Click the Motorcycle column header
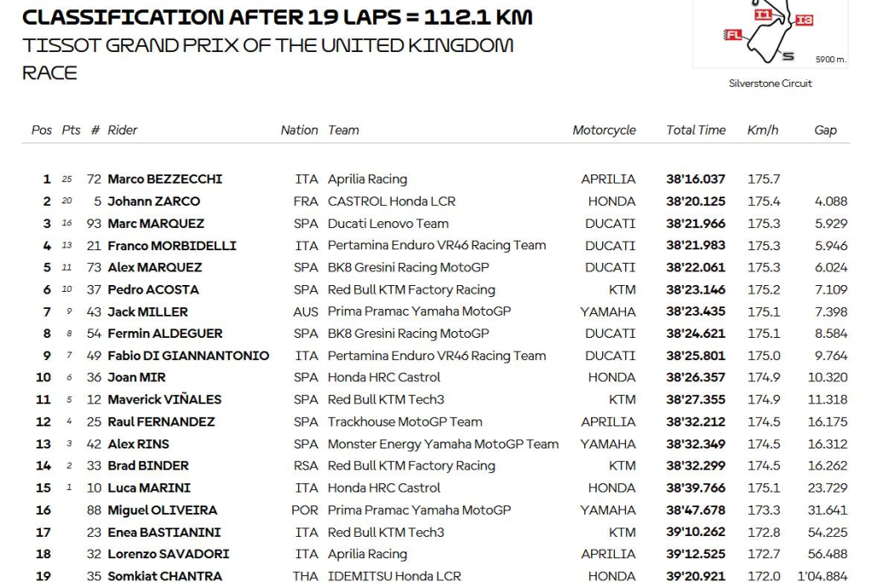This screenshot has height=588, width=872. click(x=604, y=130)
